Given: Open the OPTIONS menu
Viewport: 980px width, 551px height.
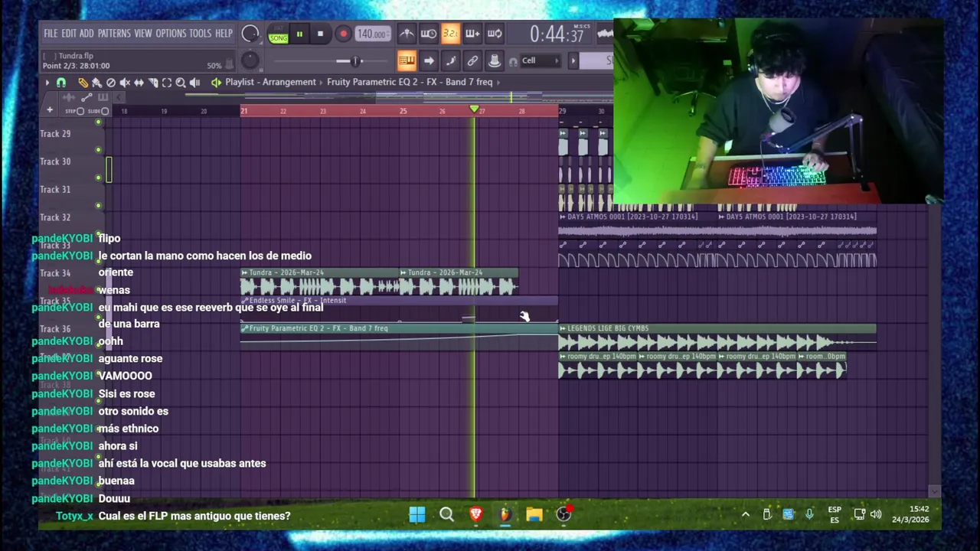Looking at the screenshot, I should point(171,34).
